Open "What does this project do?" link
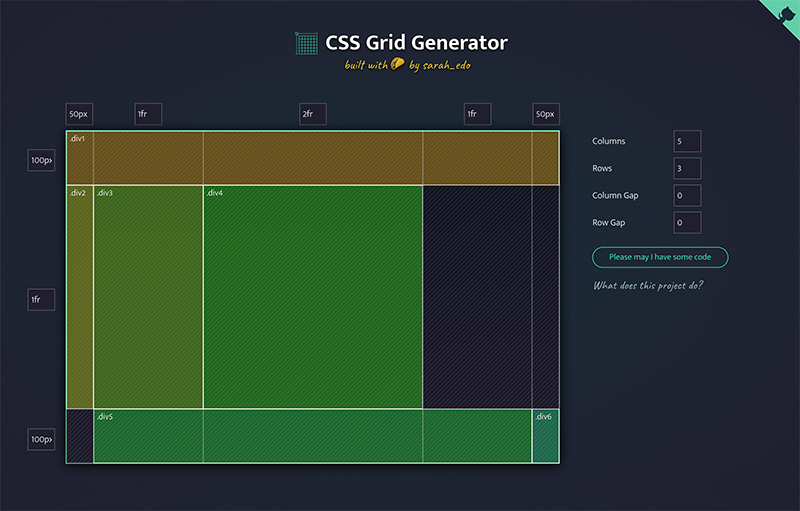 pos(648,286)
